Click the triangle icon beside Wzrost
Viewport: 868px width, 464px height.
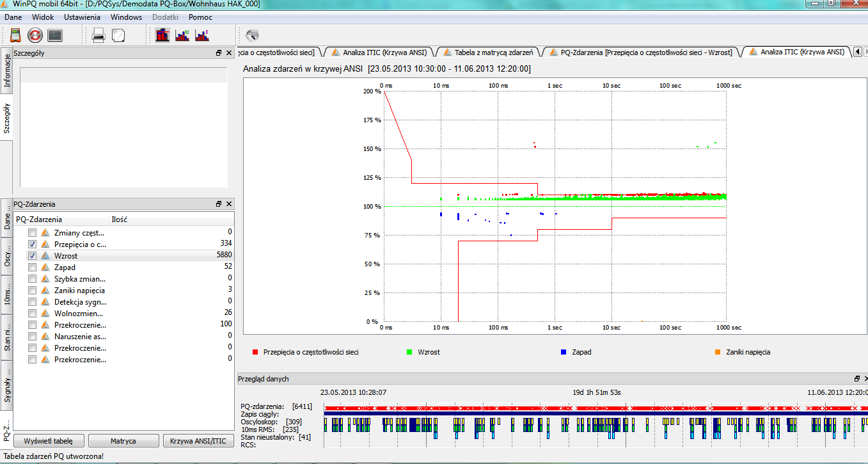point(45,255)
